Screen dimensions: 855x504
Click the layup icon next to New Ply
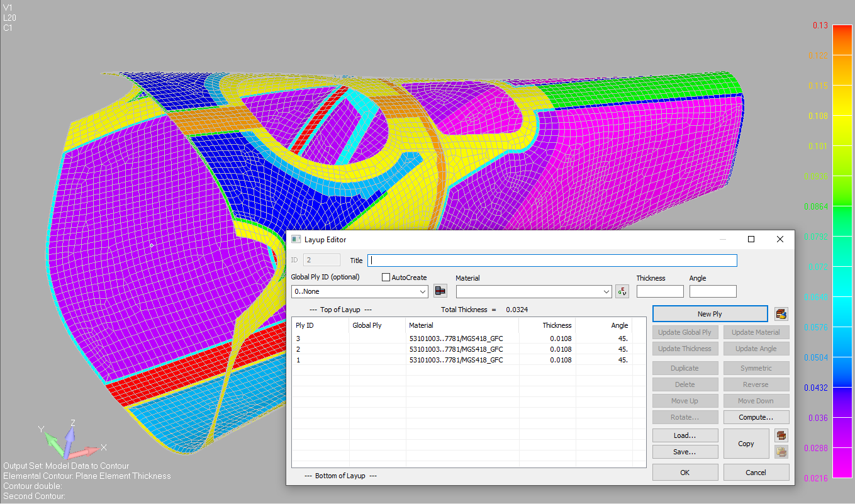781,314
